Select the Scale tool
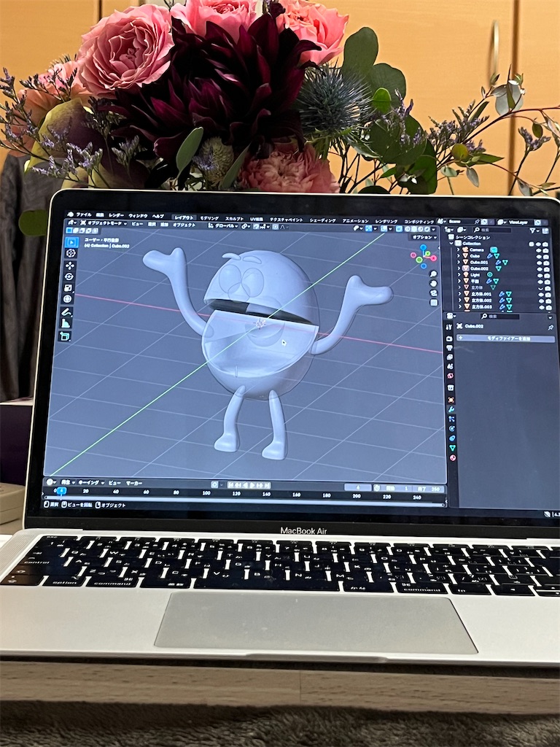The image size is (560, 747). click(x=69, y=287)
